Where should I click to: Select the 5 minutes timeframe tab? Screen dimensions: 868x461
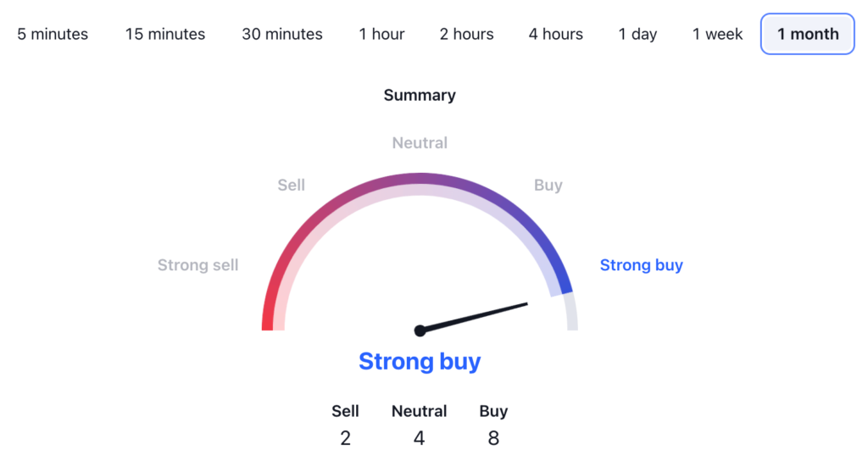pos(53,35)
